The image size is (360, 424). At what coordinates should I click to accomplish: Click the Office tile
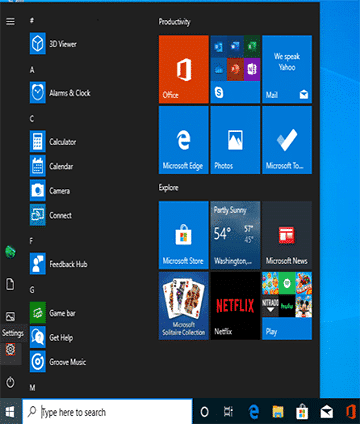click(x=184, y=69)
